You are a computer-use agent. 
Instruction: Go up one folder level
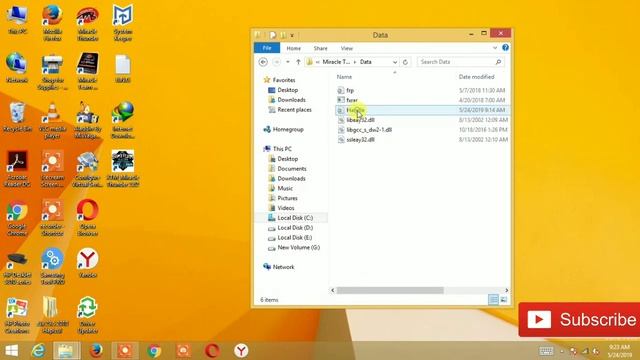click(298, 62)
